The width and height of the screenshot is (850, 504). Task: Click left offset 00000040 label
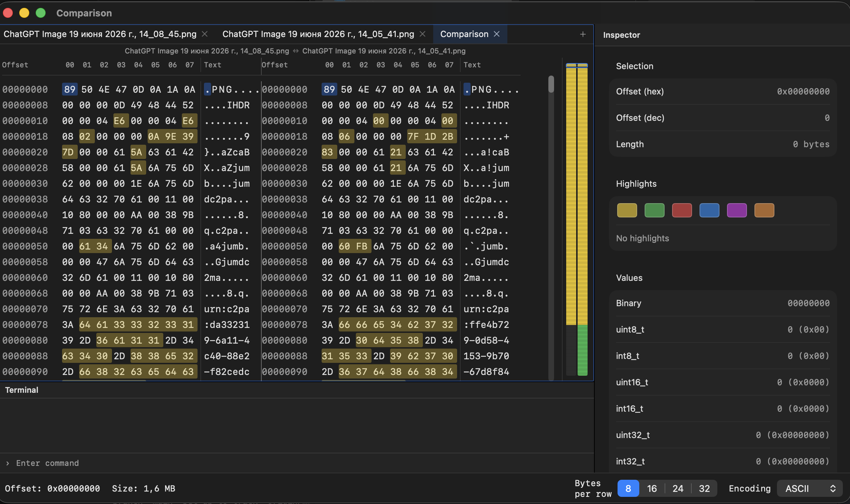pyautogui.click(x=25, y=215)
